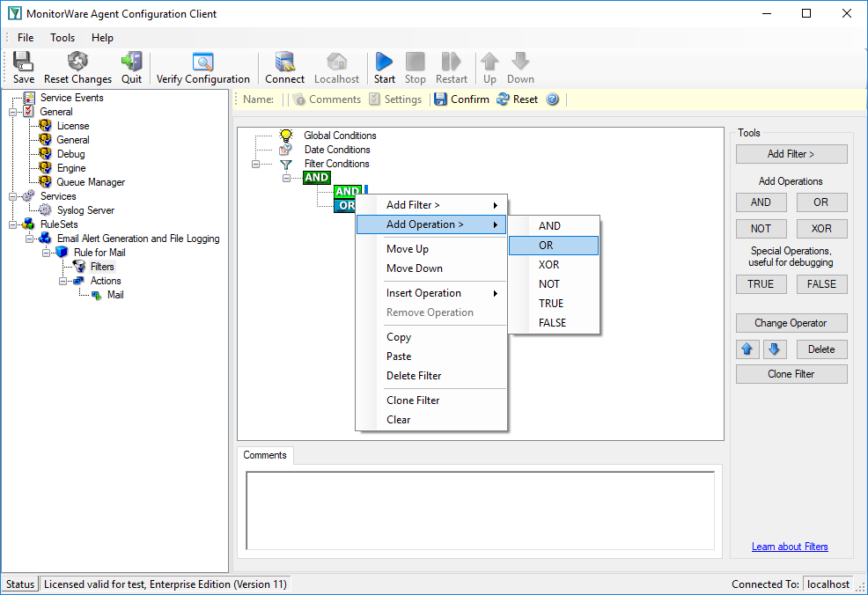The width and height of the screenshot is (868, 595).
Task: Click the Restart toolbar icon
Action: pos(451,62)
